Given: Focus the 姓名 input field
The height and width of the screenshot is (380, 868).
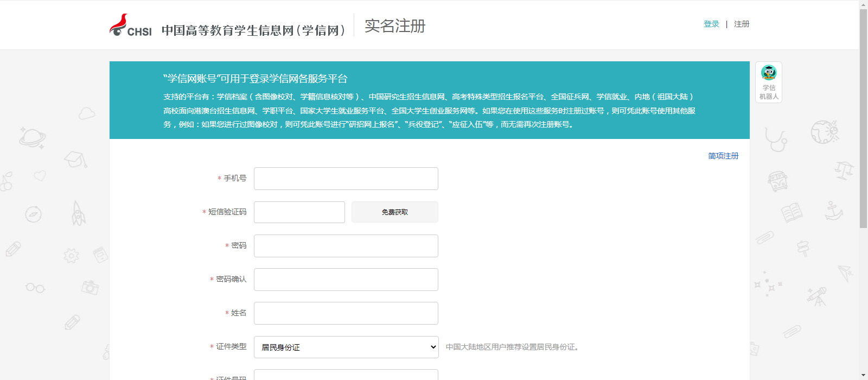Looking at the screenshot, I should point(346,313).
